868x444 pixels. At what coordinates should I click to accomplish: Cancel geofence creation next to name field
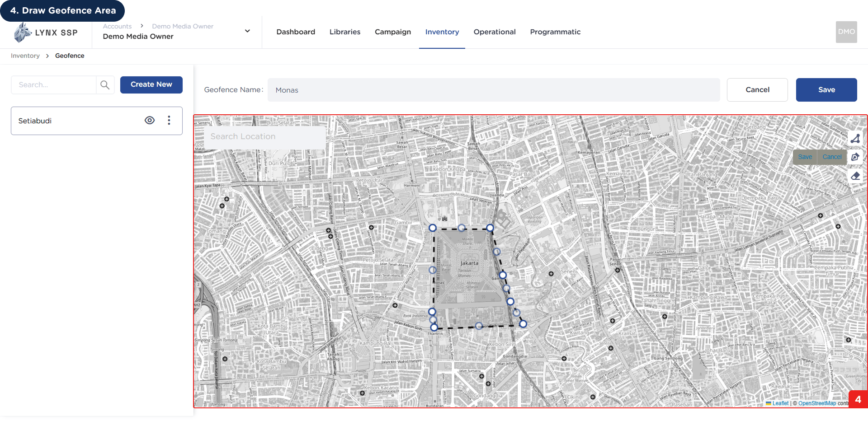(757, 90)
